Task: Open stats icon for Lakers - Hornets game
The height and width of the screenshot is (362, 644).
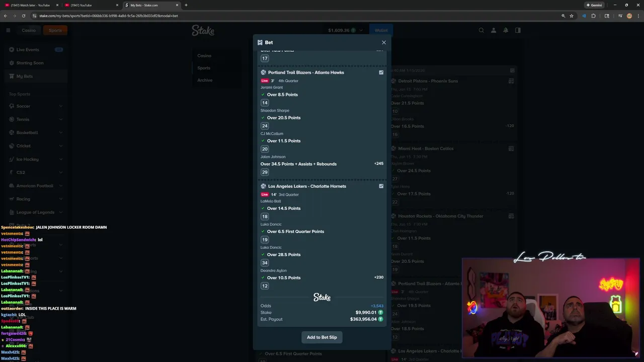Action: pos(381,186)
